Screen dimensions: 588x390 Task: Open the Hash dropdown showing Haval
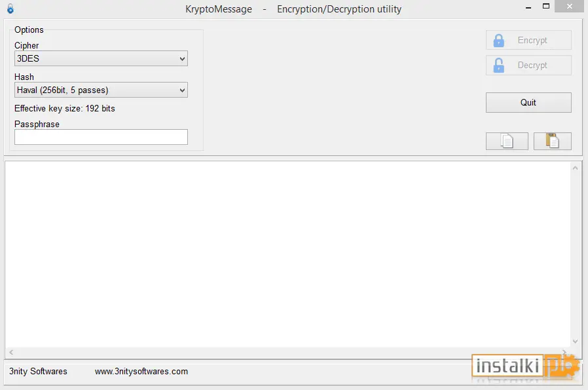pos(101,90)
